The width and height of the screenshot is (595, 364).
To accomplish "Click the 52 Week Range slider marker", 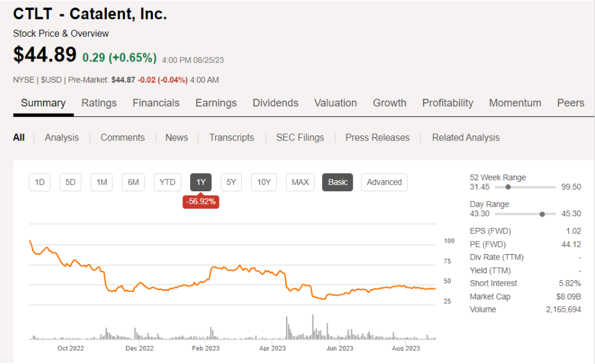I will click(508, 187).
